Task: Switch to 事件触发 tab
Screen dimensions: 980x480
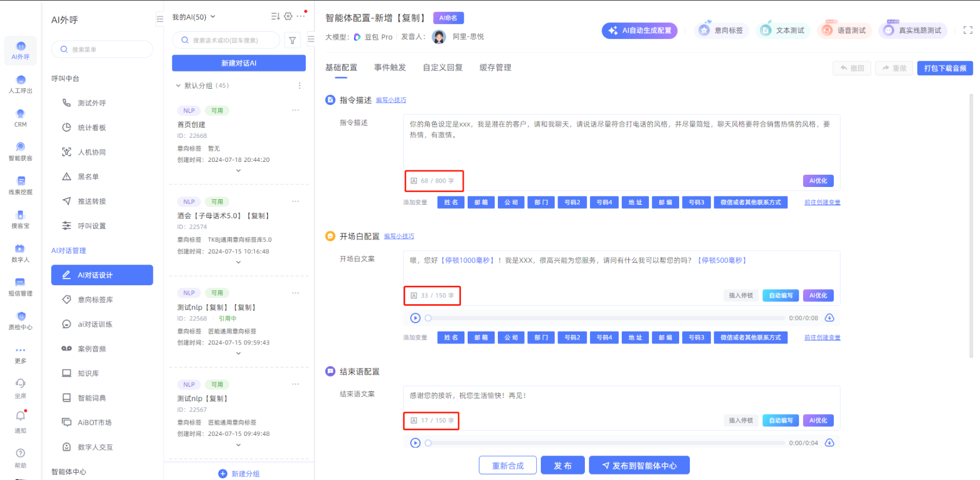Action: pos(390,68)
